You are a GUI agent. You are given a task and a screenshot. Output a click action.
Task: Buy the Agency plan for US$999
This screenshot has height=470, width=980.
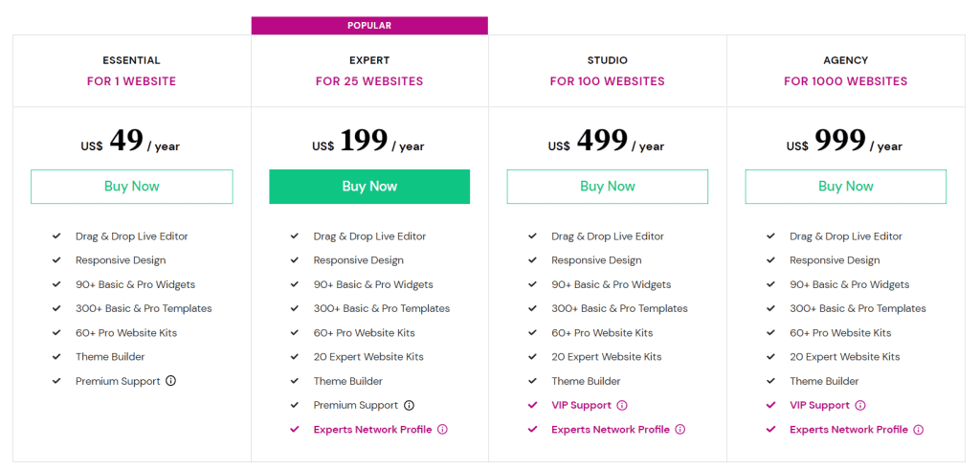pos(846,187)
